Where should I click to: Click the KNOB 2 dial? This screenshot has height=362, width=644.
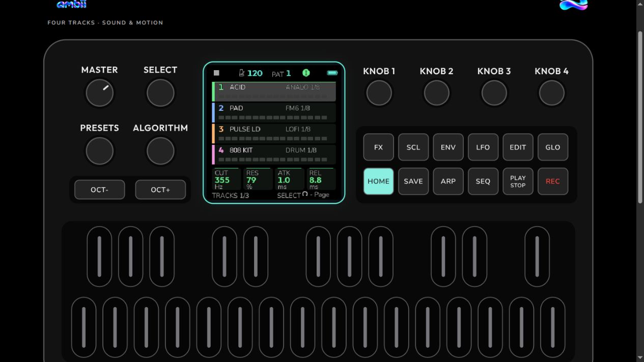pyautogui.click(x=437, y=93)
